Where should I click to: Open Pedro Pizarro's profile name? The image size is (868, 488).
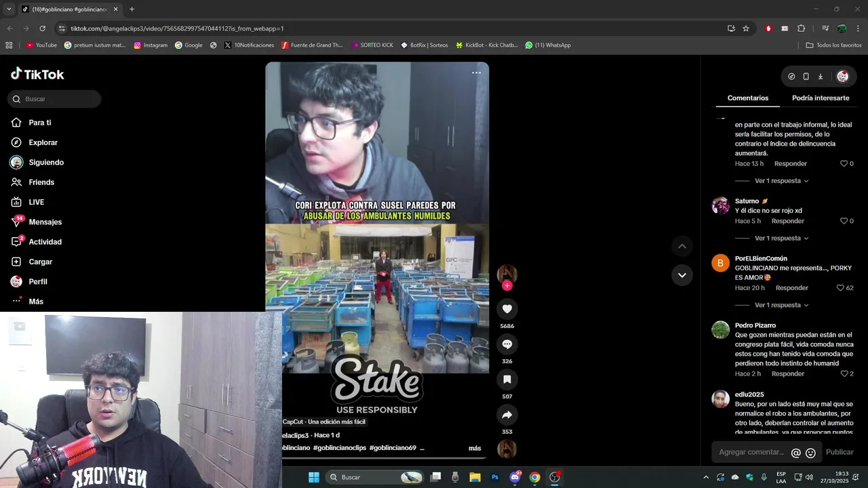[755, 325]
